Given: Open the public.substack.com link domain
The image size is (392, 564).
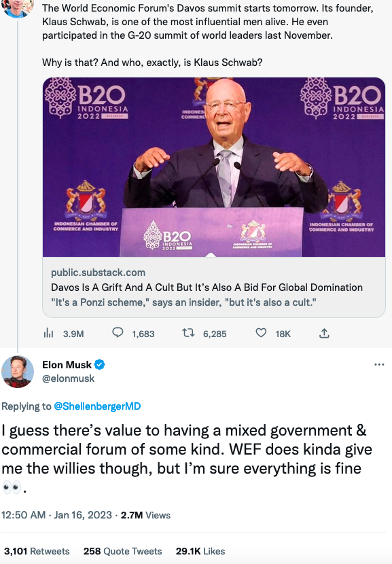Looking at the screenshot, I should tap(99, 272).
